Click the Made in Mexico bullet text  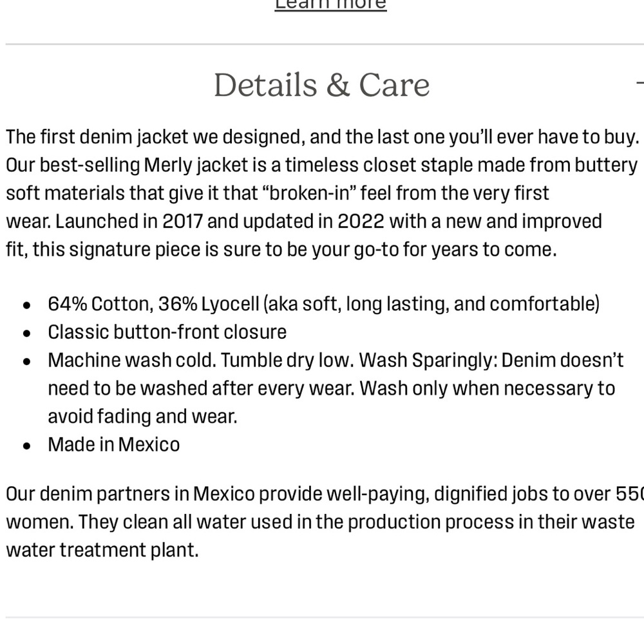click(x=114, y=444)
